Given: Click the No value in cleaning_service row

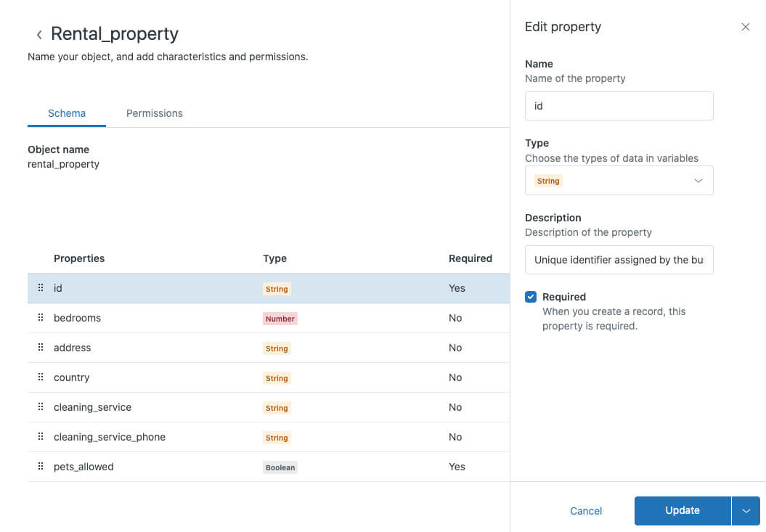Looking at the screenshot, I should point(455,407).
